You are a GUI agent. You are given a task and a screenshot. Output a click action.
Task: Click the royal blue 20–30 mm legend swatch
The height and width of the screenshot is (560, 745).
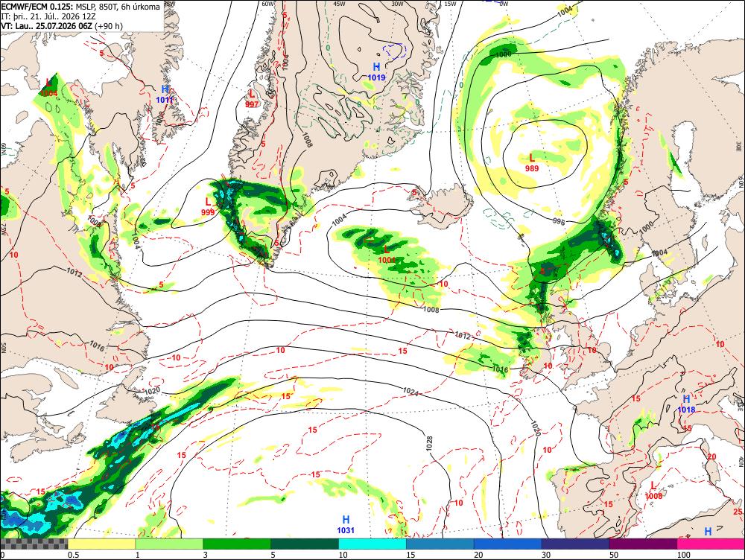(x=507, y=544)
